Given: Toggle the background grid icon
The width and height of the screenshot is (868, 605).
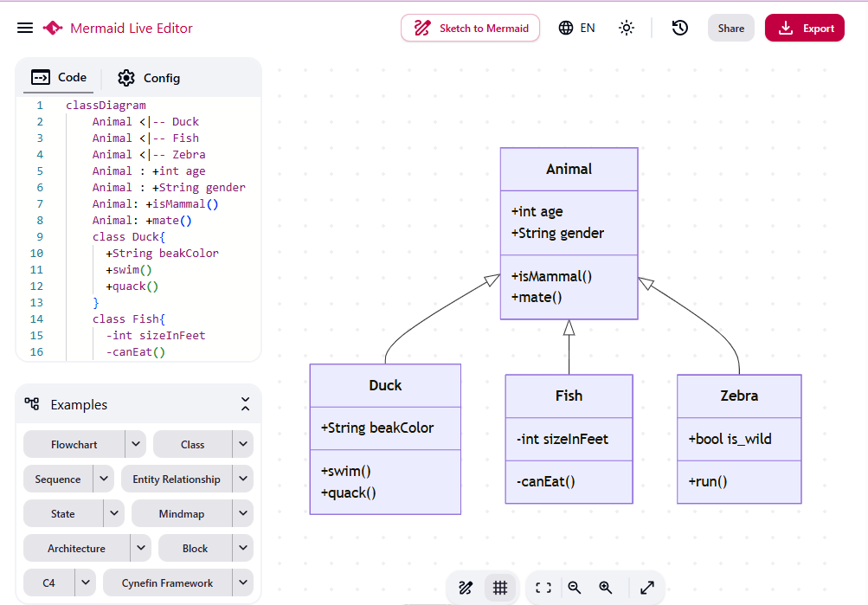Looking at the screenshot, I should (x=500, y=588).
